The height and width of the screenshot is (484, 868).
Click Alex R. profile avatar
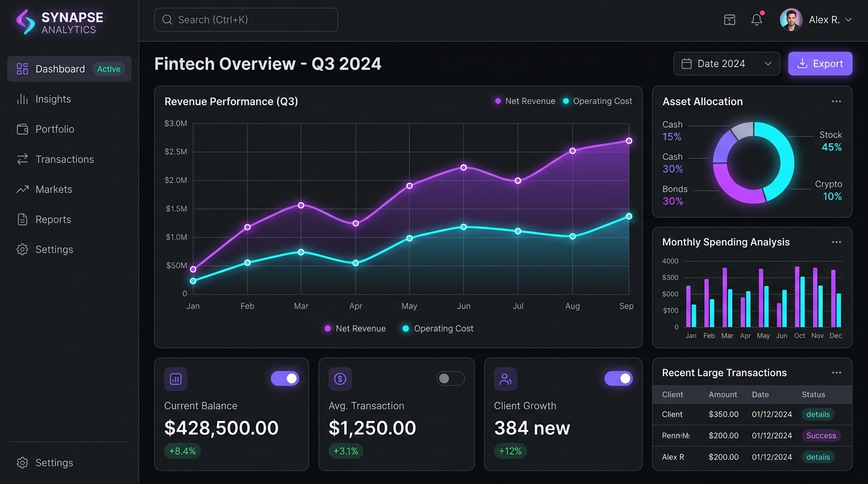coord(791,20)
